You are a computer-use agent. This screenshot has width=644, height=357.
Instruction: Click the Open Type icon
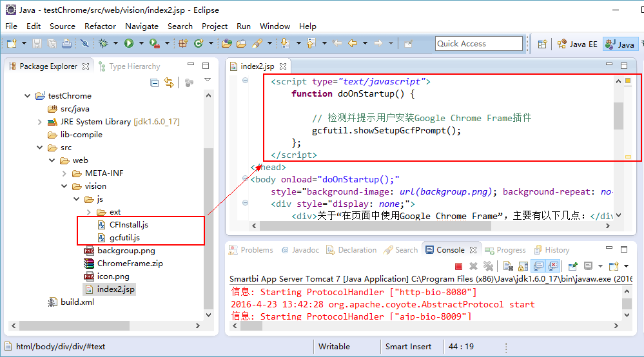pyautogui.click(x=227, y=43)
